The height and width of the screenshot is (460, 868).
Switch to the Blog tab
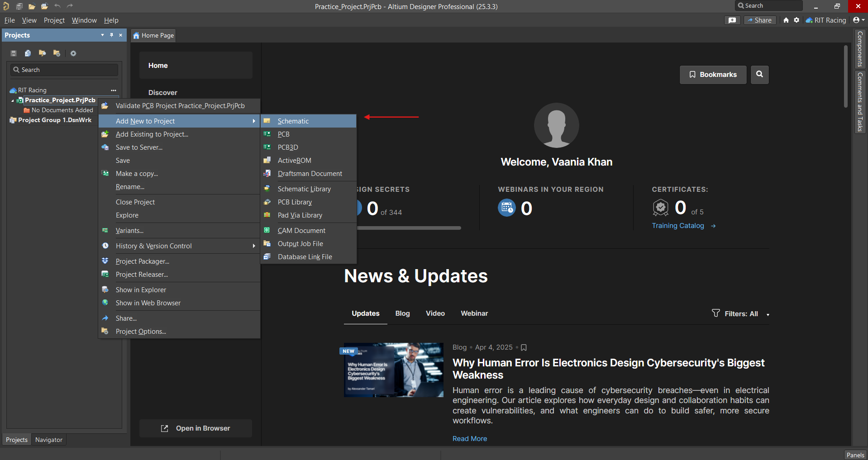click(x=402, y=313)
